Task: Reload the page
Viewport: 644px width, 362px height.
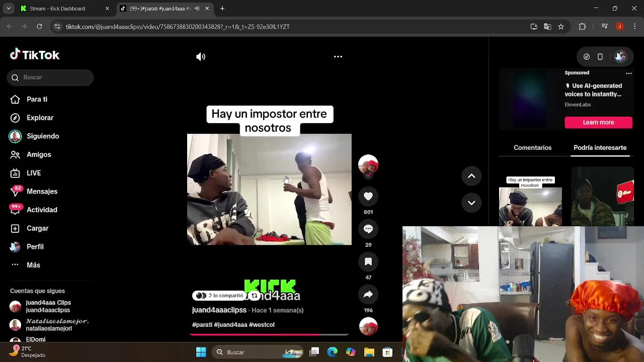Action: point(39,27)
